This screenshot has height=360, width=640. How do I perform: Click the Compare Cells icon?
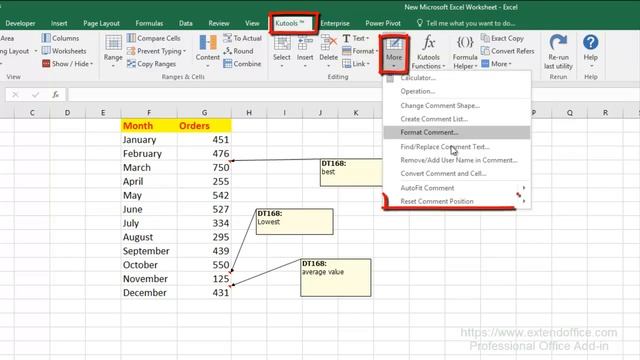(131, 38)
